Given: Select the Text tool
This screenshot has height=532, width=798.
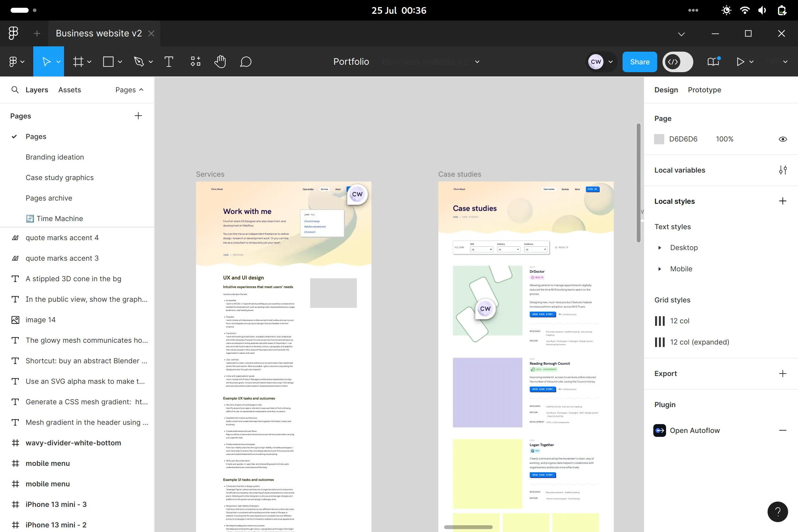Looking at the screenshot, I should pos(168,62).
